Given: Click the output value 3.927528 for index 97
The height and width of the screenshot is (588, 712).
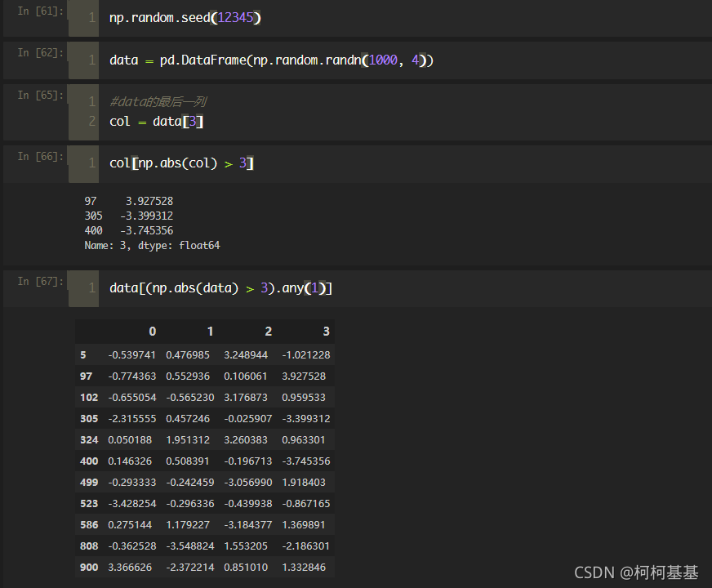Looking at the screenshot, I should pyautogui.click(x=149, y=201).
